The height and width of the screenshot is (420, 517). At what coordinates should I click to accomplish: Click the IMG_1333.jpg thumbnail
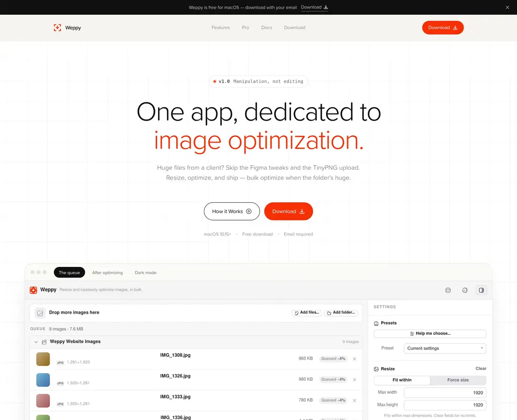(43, 400)
